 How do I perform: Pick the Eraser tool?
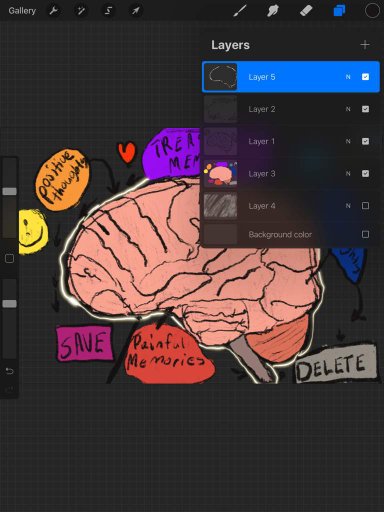click(x=306, y=11)
